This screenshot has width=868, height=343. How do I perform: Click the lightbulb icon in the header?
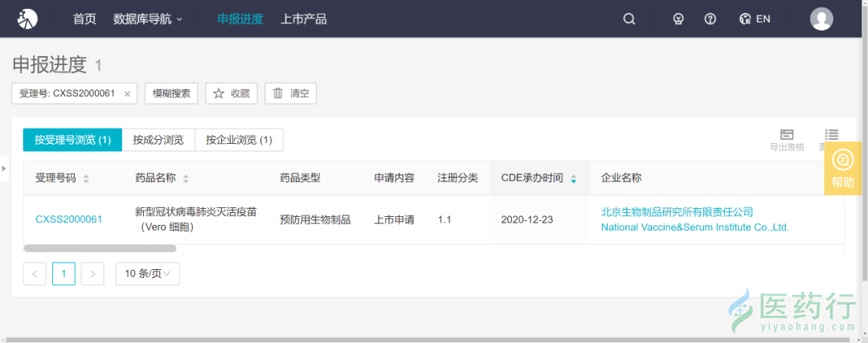pos(678,19)
